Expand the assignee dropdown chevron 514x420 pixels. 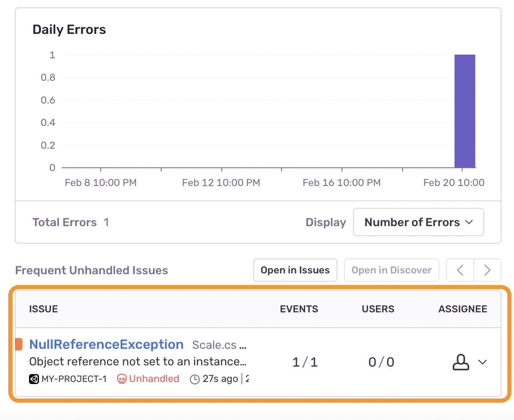tap(482, 362)
